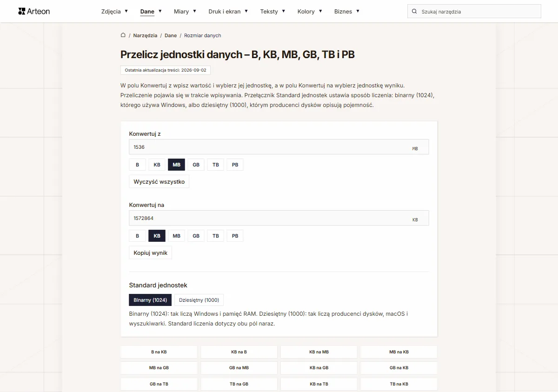Image resolution: width=558 pixels, height=392 pixels.
Task: Select TB as target unit
Action: [x=215, y=236]
